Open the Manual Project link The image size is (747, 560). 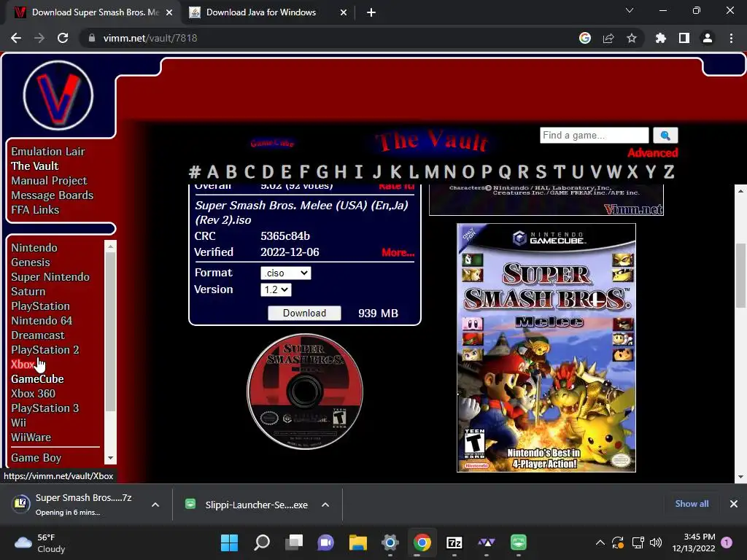[49, 181]
